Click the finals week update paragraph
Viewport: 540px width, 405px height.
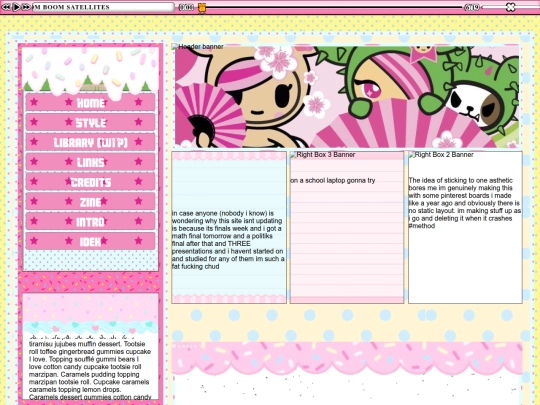228,240
